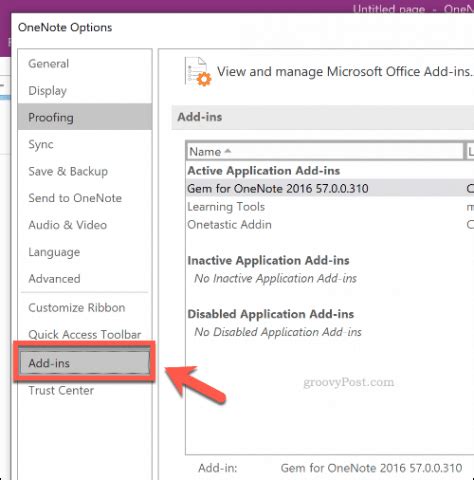Sort add-ins by the Name column
This screenshot has width=474, height=480.
[x=325, y=151]
